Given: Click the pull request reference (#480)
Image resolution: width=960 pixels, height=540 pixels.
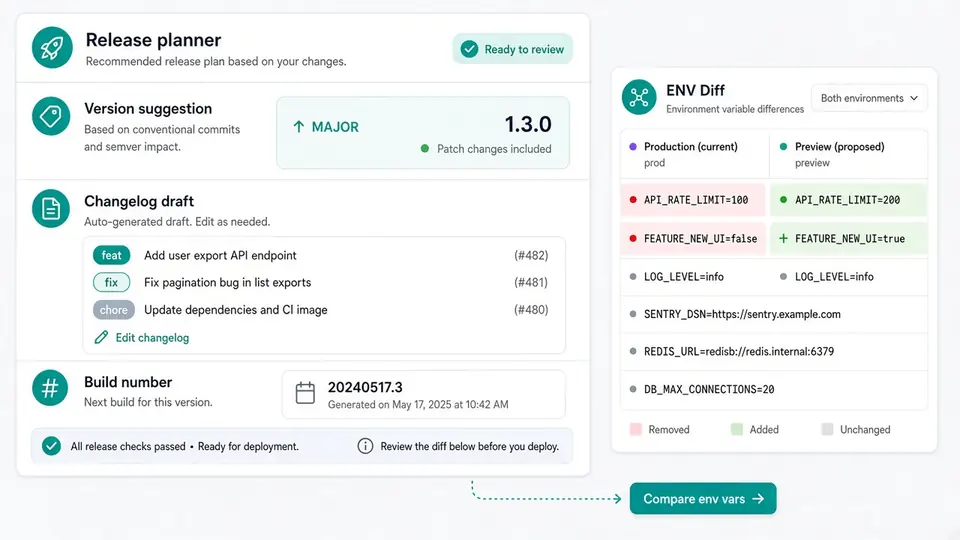Looking at the screenshot, I should tap(531, 310).
